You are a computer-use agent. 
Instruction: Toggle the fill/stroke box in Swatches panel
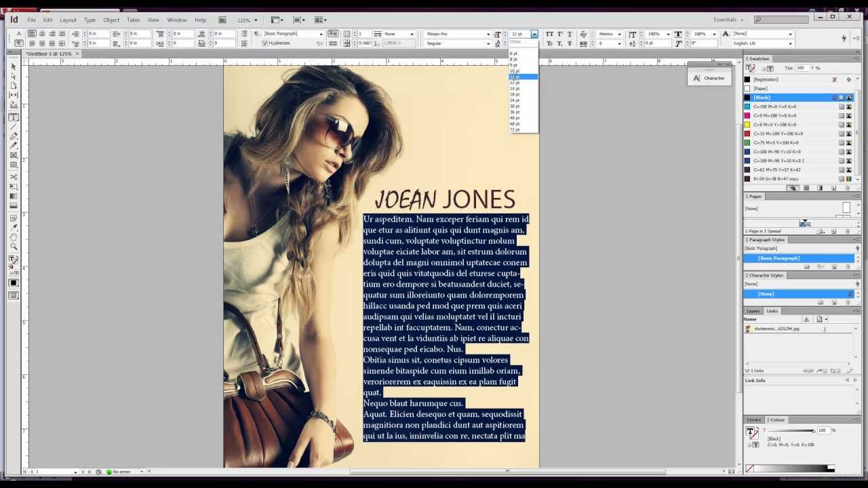tap(751, 68)
